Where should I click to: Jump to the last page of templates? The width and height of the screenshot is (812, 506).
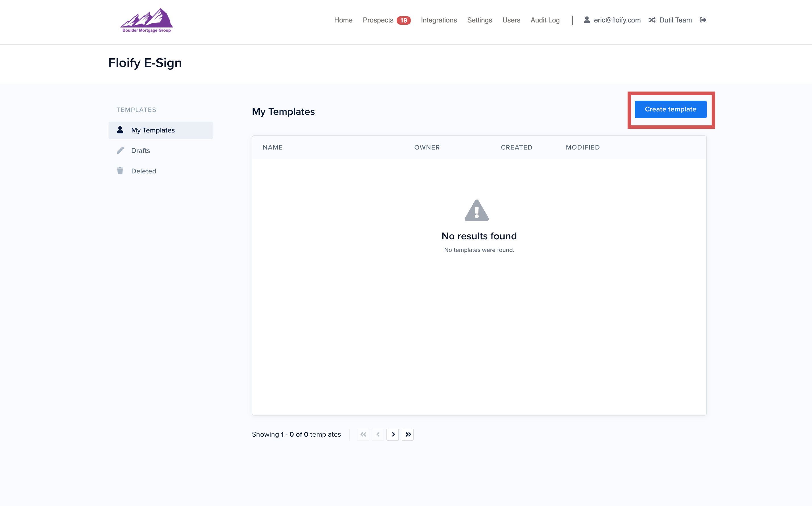[408, 434]
